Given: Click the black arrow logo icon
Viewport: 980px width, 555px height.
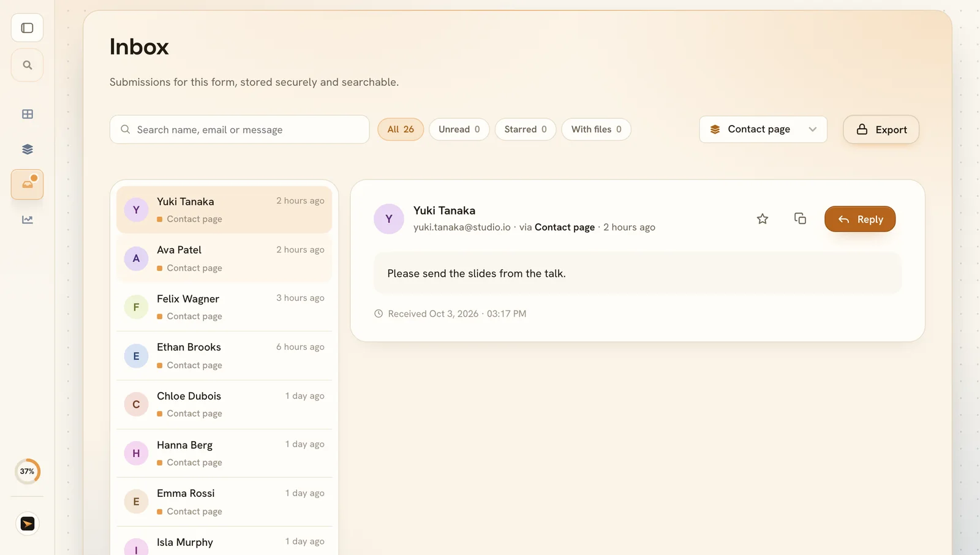Looking at the screenshot, I should (27, 524).
